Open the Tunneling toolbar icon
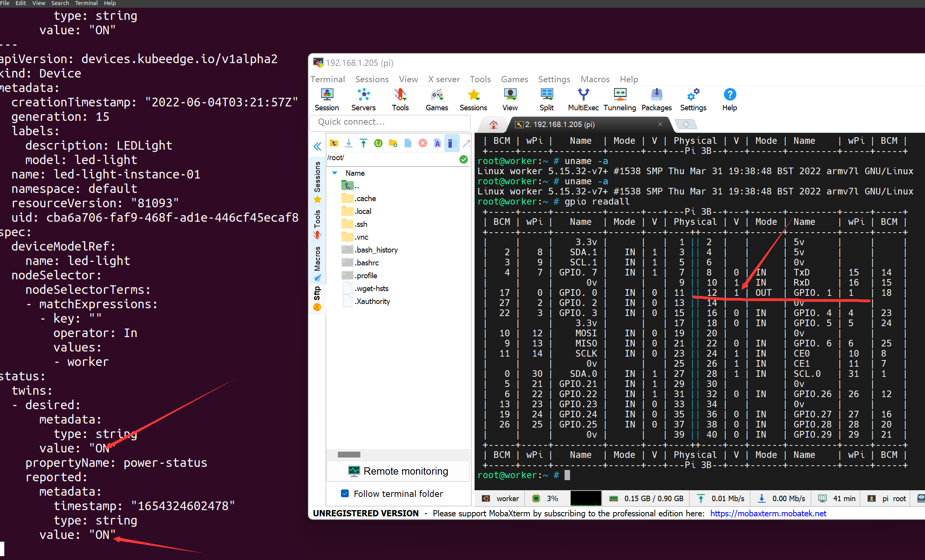Screen dimensions: 925x560 pyautogui.click(x=620, y=100)
